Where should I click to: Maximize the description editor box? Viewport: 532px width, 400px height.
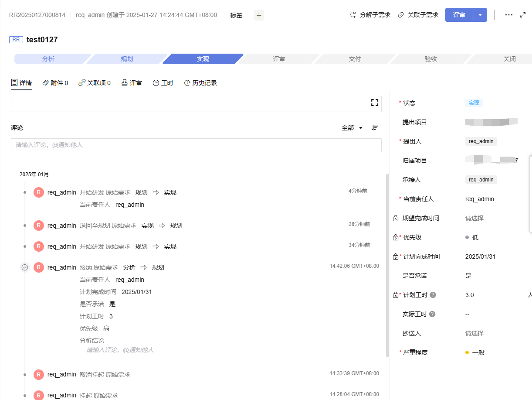374,103
